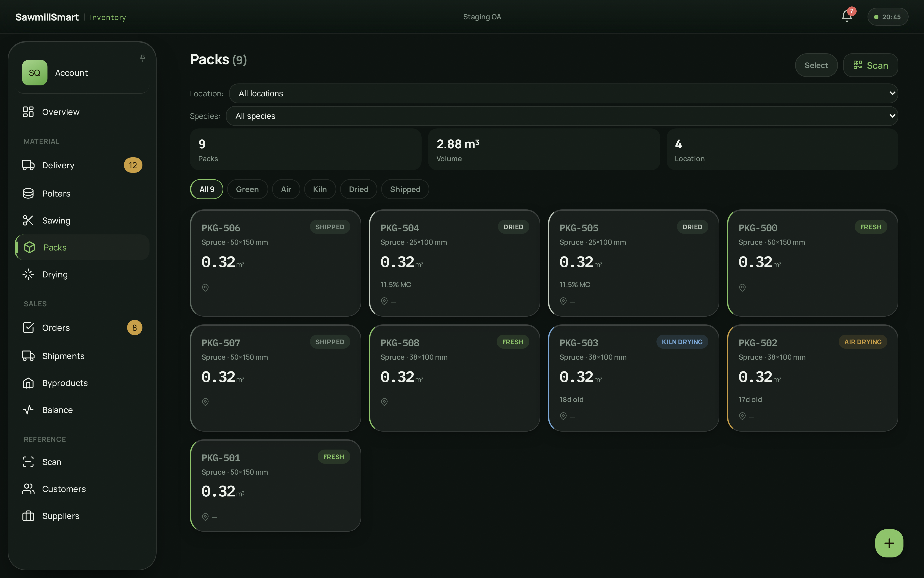Viewport: 924px width, 578px height.
Task: Open the PKG-505 pack card
Action: pyautogui.click(x=634, y=263)
